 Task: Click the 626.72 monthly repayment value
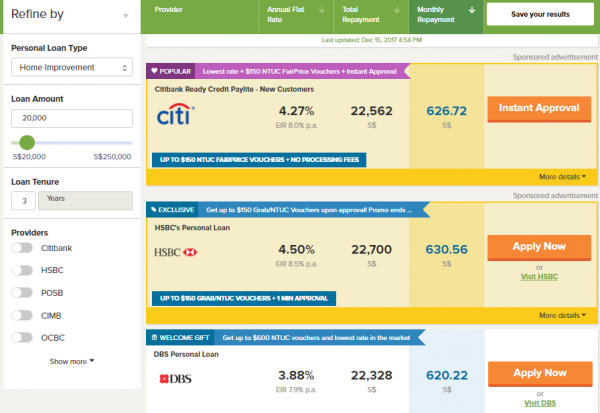pos(447,111)
